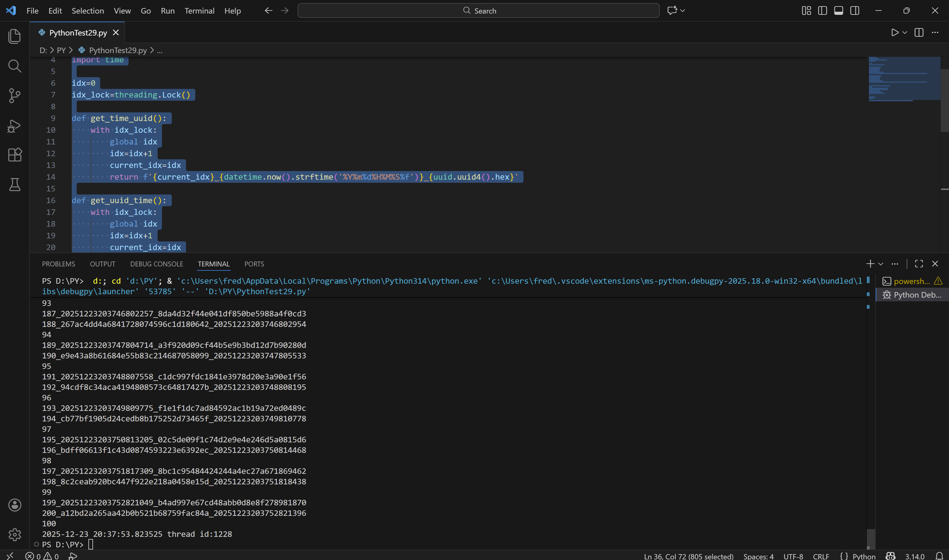Toggle the secondary side bar layout

[854, 10]
